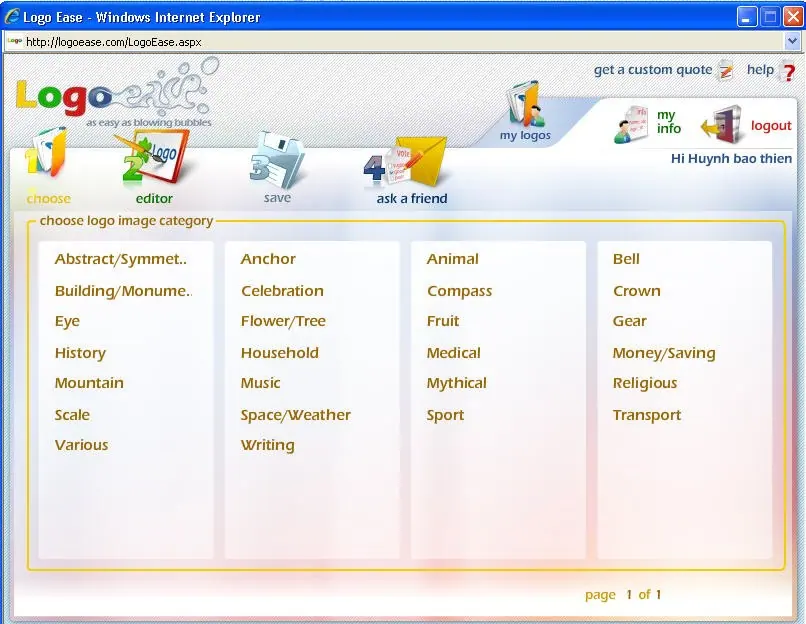Click the my info document icon

[632, 124]
